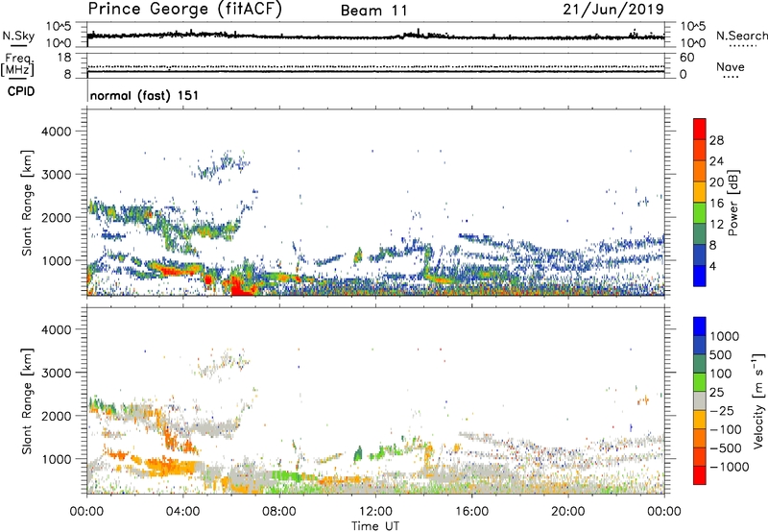Click the gray segment of Velocity colorbar

(700, 400)
